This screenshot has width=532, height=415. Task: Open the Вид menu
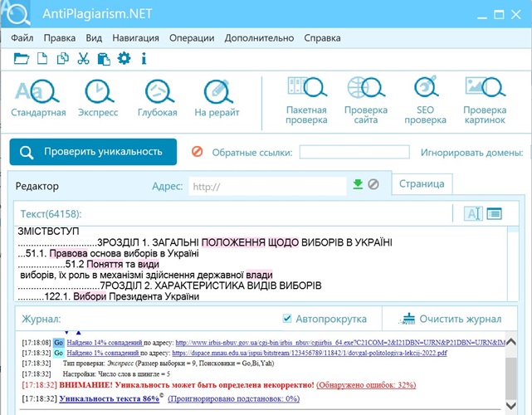pos(94,38)
